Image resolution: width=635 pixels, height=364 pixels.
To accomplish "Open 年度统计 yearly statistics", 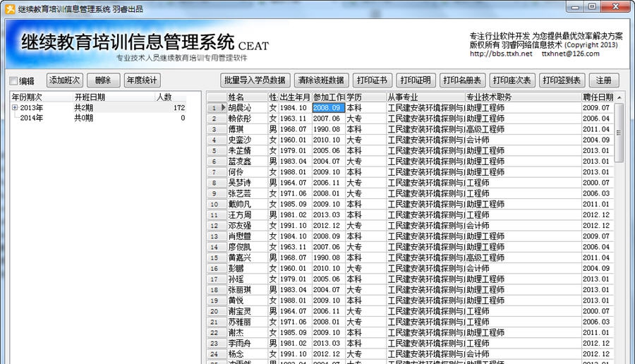I will coord(142,80).
